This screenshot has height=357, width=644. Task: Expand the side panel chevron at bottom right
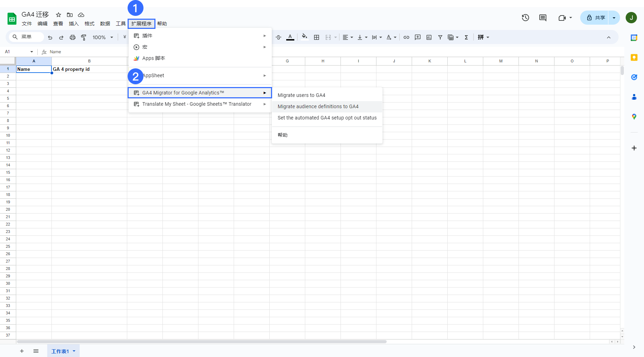[634, 347]
